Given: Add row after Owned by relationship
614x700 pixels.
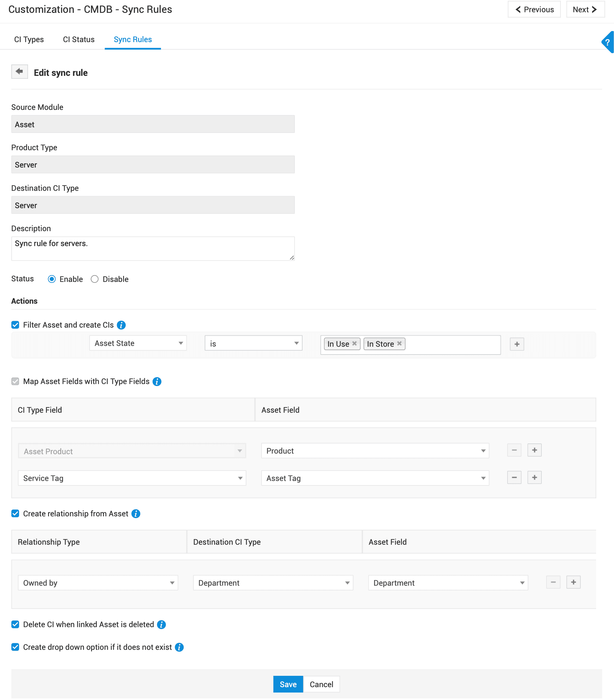Looking at the screenshot, I should [573, 582].
